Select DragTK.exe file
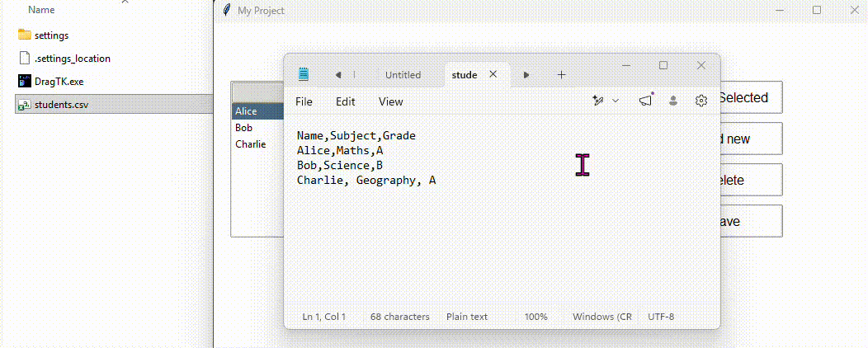Screen dimensions: 868x348 point(59,82)
